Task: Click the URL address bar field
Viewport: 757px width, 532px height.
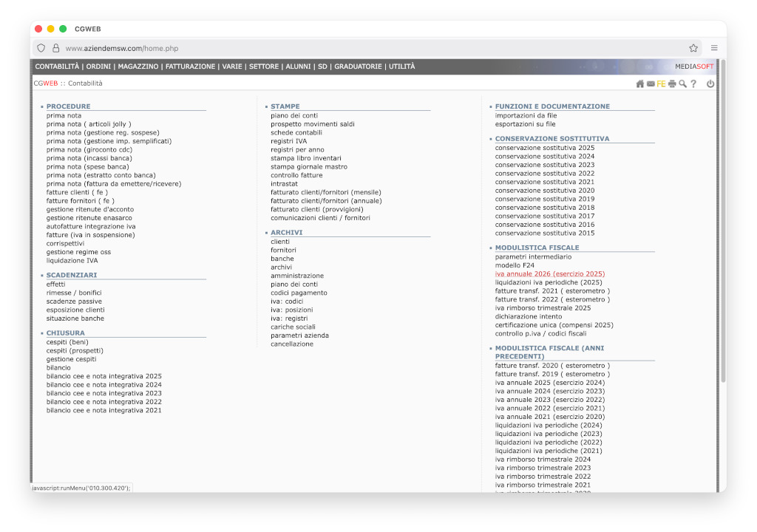Action: point(370,48)
